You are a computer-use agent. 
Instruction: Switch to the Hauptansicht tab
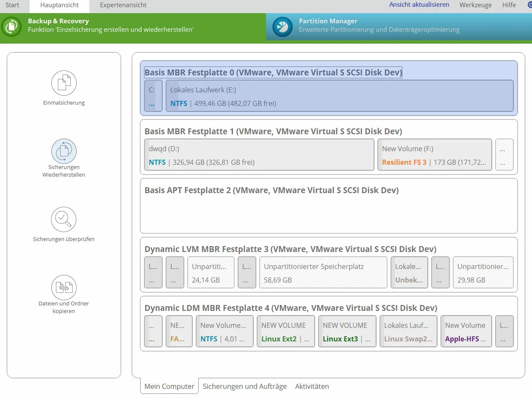60,6
